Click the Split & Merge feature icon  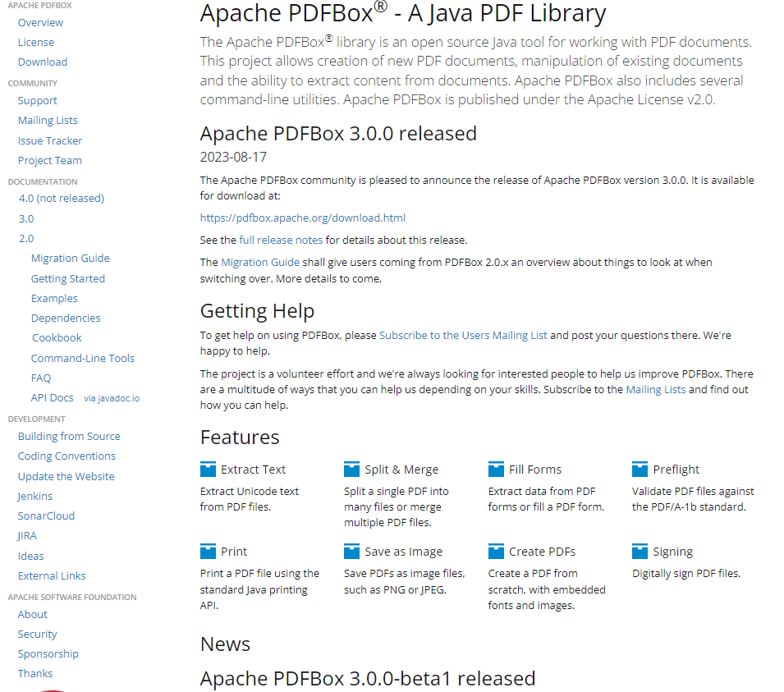(352, 470)
